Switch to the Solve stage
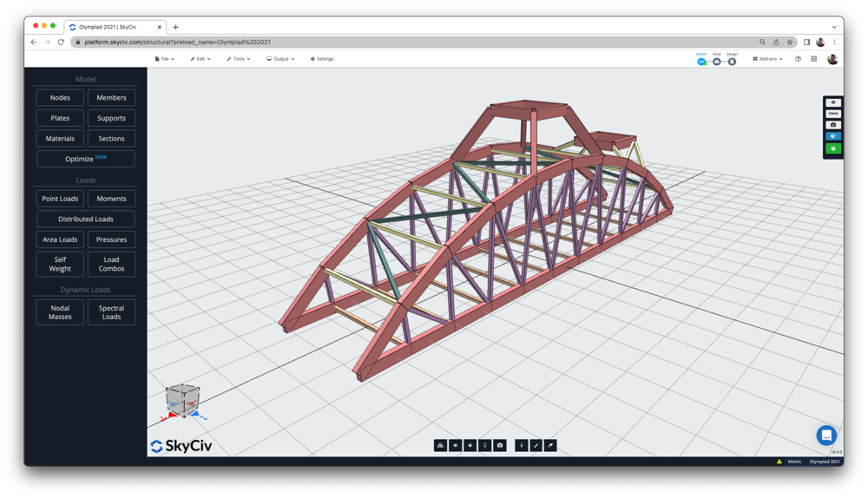Image resolution: width=868 pixels, height=498 pixels. click(x=716, y=61)
